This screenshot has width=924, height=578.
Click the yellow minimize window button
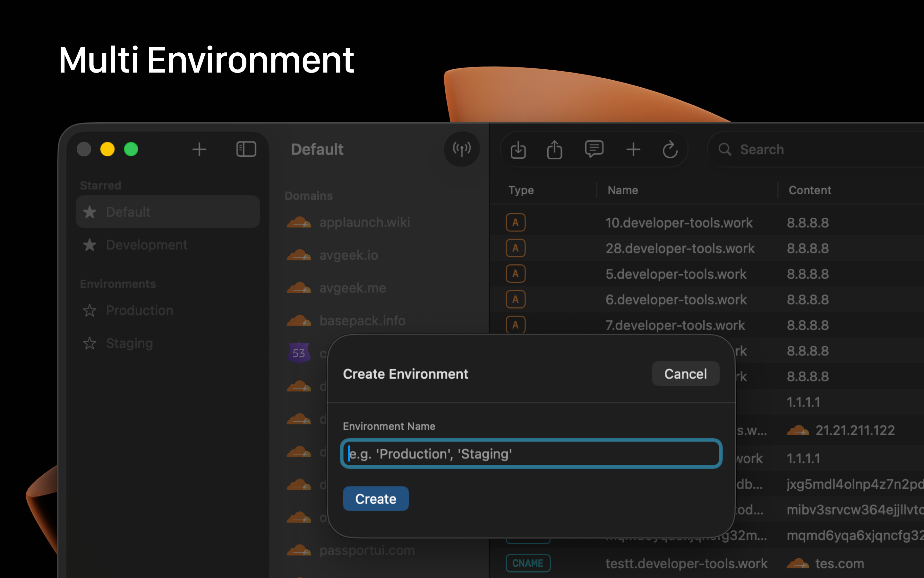pyautogui.click(x=107, y=149)
